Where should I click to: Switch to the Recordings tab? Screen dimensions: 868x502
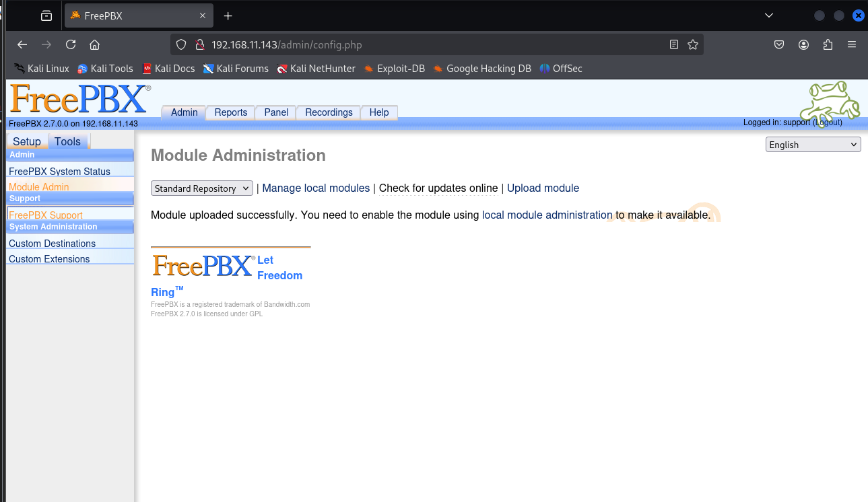tap(329, 112)
